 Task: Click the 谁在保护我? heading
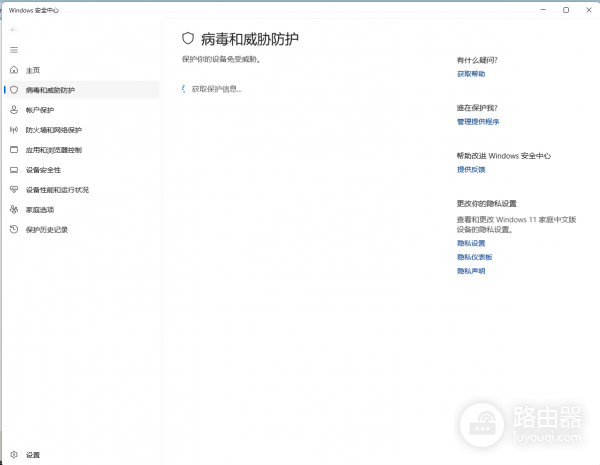point(477,108)
